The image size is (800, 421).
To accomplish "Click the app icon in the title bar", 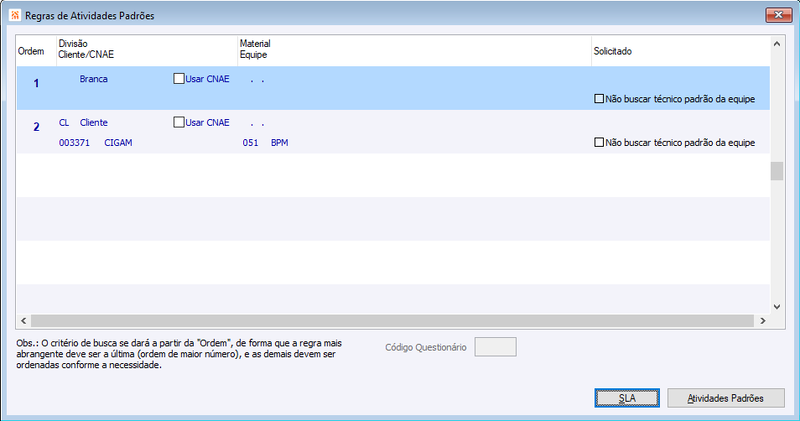I will [x=15, y=15].
